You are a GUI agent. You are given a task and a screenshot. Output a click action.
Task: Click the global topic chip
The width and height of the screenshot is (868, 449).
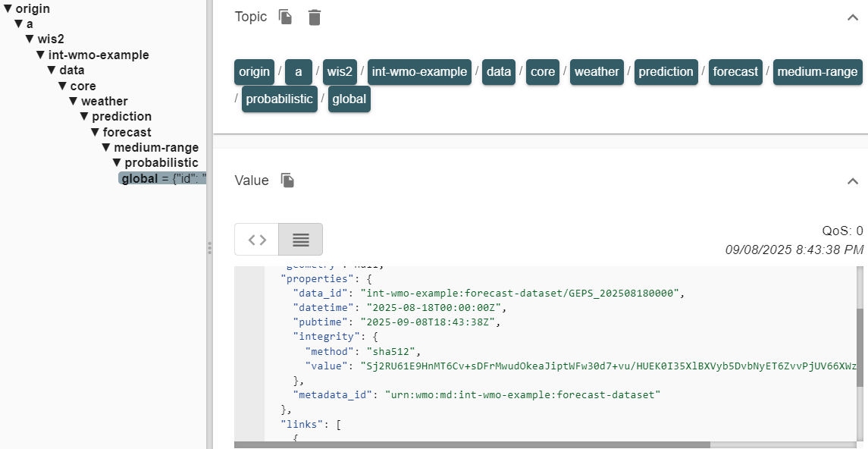click(349, 99)
